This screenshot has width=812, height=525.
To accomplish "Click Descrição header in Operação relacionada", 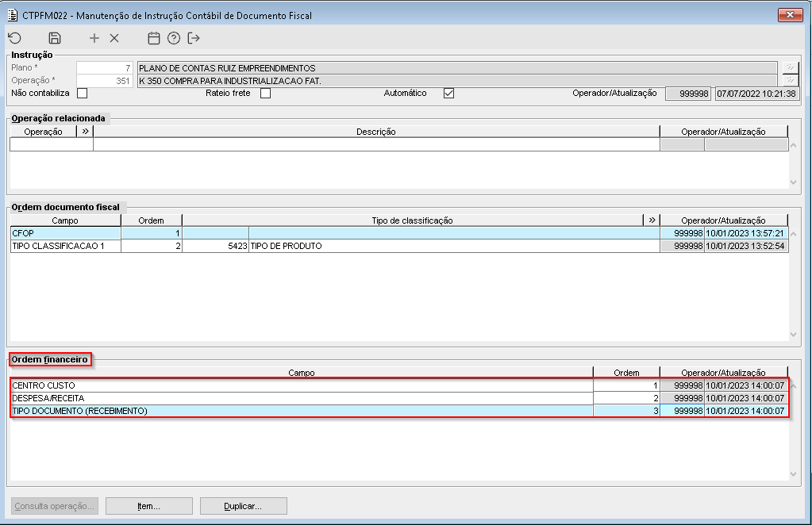I will [x=376, y=132].
